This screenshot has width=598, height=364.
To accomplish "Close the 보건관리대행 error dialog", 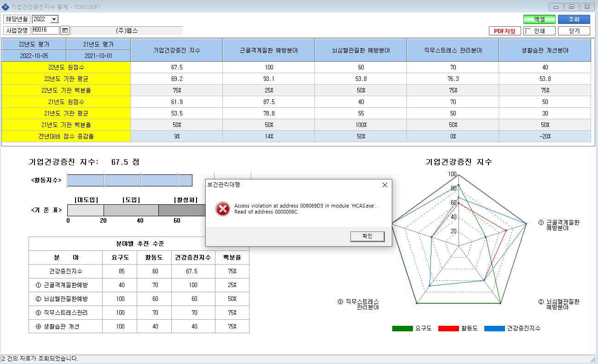I will pyautogui.click(x=385, y=185).
